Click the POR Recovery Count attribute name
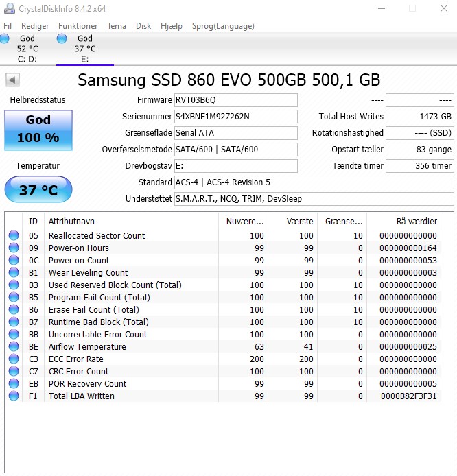Image resolution: width=457 pixels, height=476 pixels. pos(87,383)
